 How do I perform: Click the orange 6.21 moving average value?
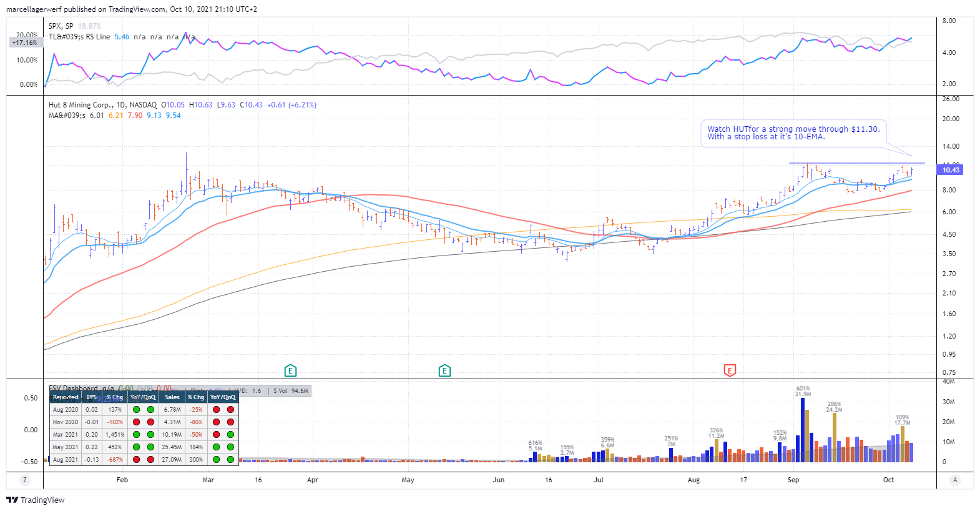click(116, 116)
